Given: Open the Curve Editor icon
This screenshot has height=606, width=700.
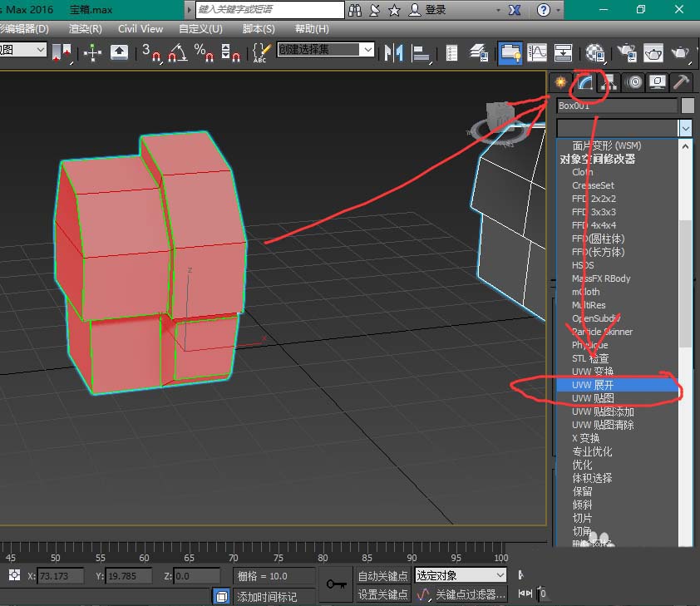Looking at the screenshot, I should pyautogui.click(x=536, y=52).
